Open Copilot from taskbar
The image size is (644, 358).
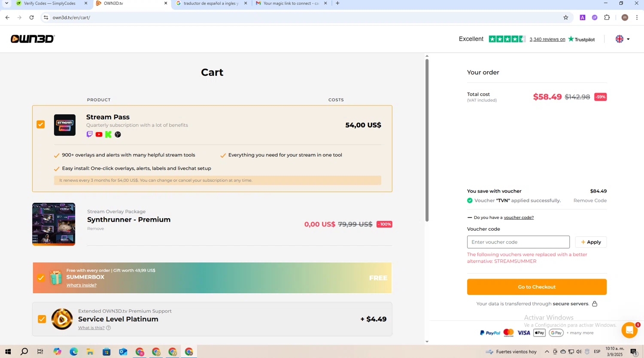point(57,352)
